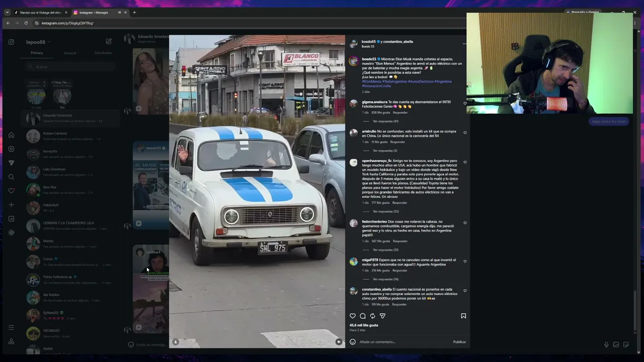644x362 pixels.
Task: Like fedorchenkoleo's comment
Action: [465, 223]
